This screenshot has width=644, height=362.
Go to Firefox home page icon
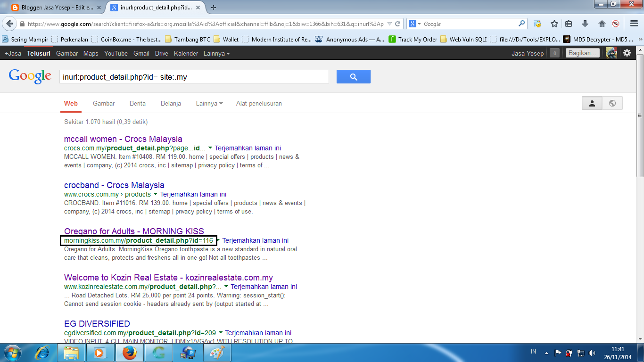coord(602,24)
